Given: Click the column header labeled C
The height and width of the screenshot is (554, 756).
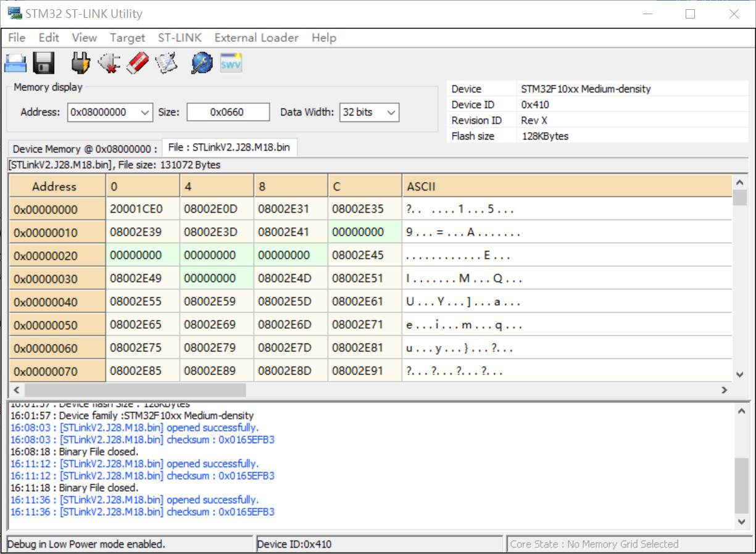Looking at the screenshot, I should point(365,186).
